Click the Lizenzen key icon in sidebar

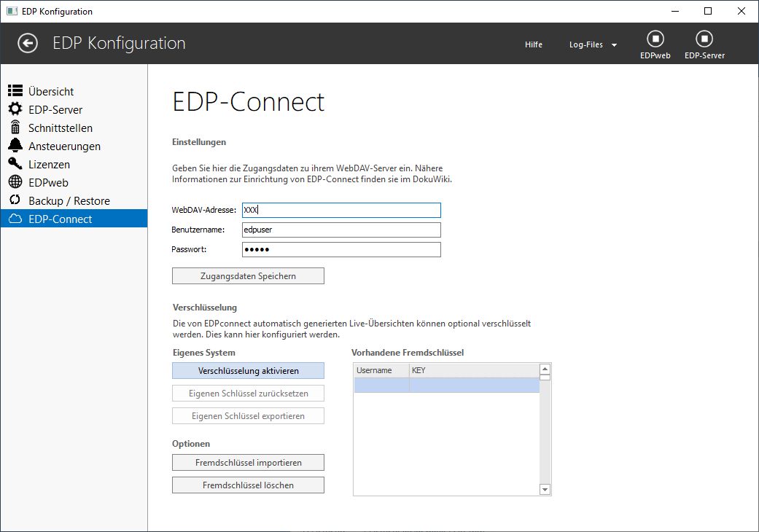tap(15, 163)
